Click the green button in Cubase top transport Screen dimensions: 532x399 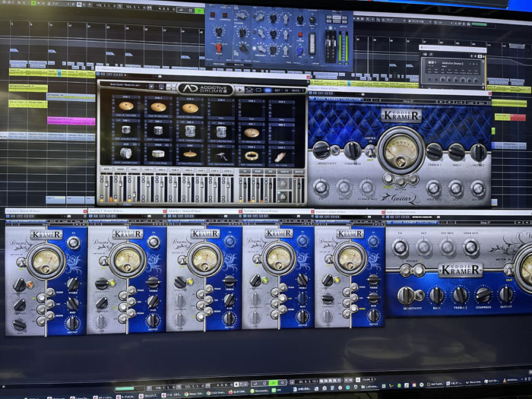pyautogui.click(x=199, y=11)
